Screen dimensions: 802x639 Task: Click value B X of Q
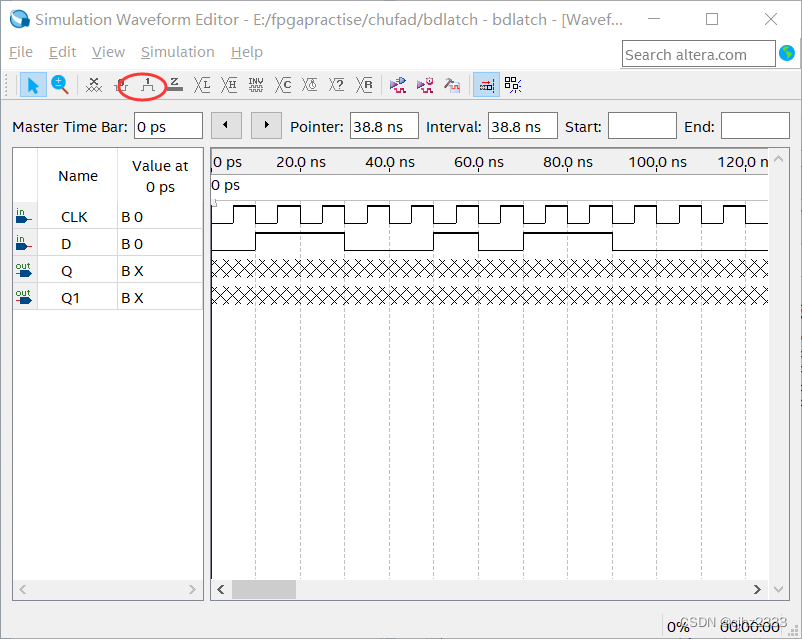point(132,271)
